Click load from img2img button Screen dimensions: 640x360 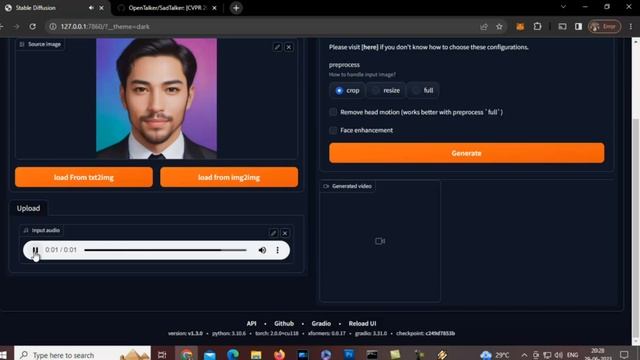[229, 177]
